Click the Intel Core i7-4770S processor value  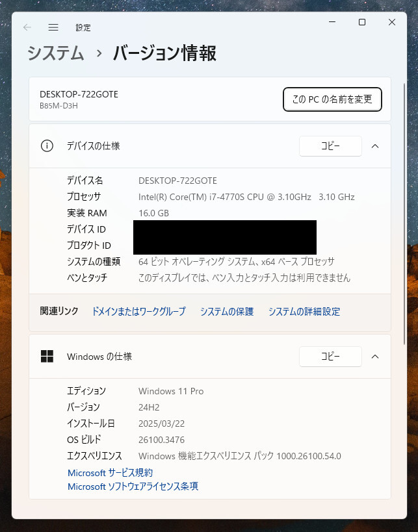246,197
